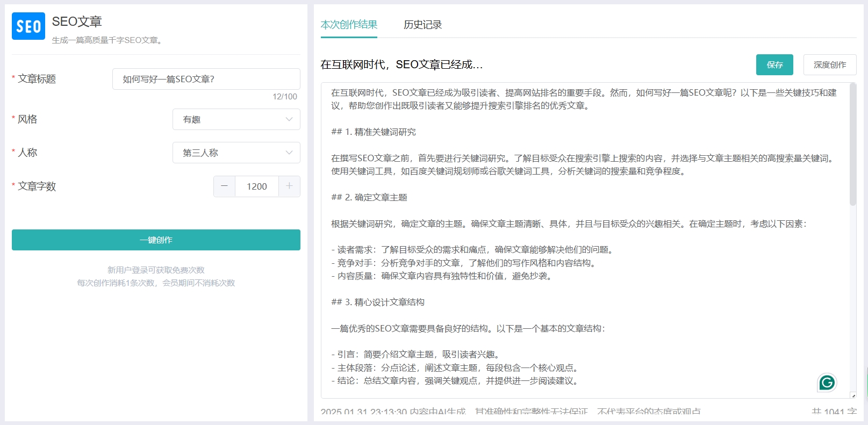Open the 人称 dropdown showing 第三人称
The image size is (868, 425).
point(236,153)
